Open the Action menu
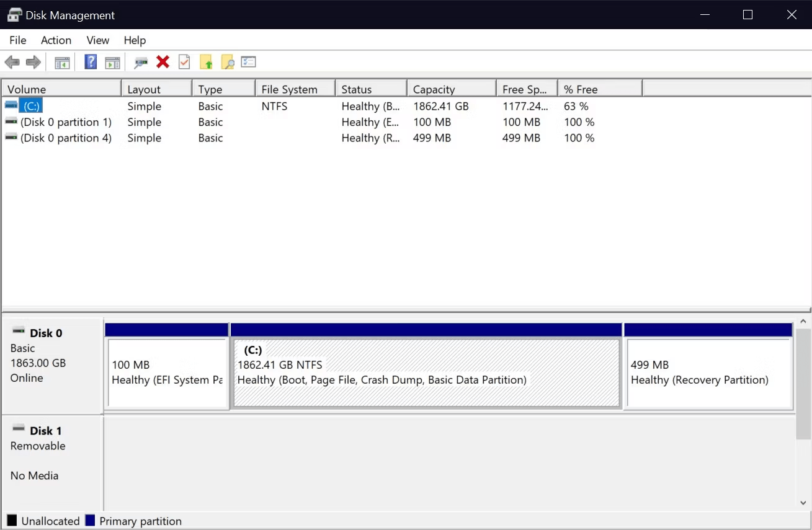812x530 pixels. click(x=56, y=40)
